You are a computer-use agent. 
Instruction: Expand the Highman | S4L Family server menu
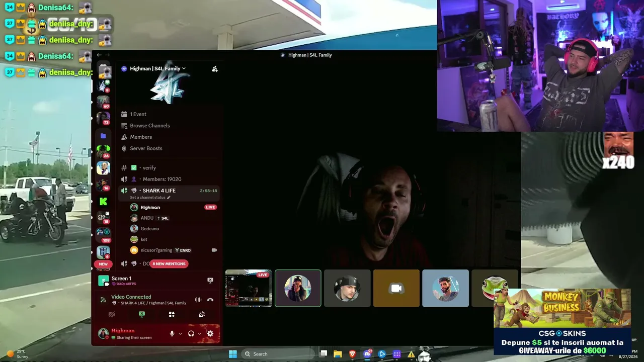pos(158,68)
